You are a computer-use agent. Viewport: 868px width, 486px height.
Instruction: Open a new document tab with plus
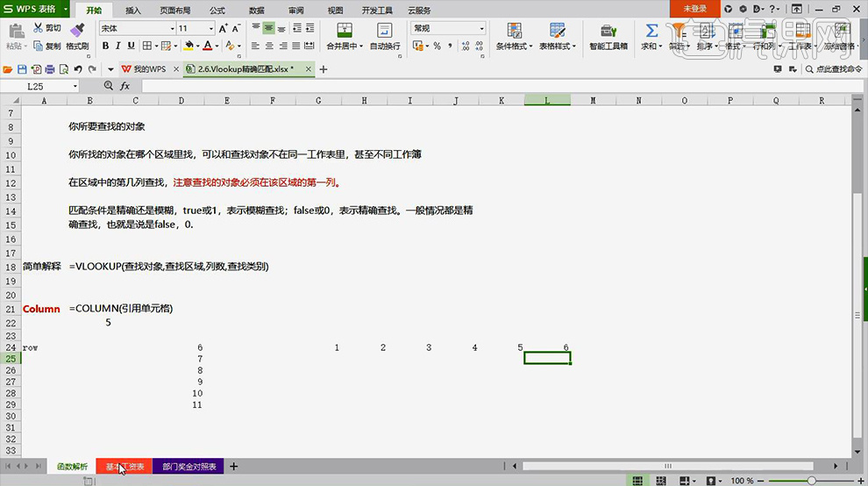pos(324,69)
